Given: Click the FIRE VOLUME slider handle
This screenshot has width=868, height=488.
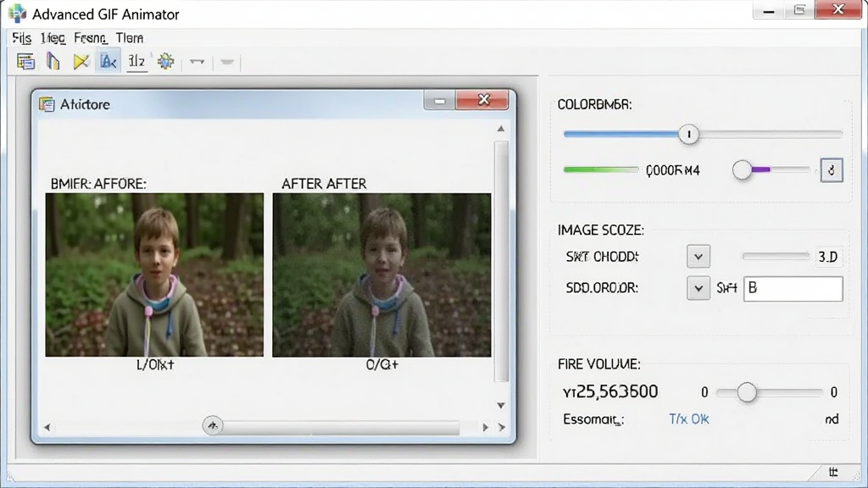Looking at the screenshot, I should [747, 392].
